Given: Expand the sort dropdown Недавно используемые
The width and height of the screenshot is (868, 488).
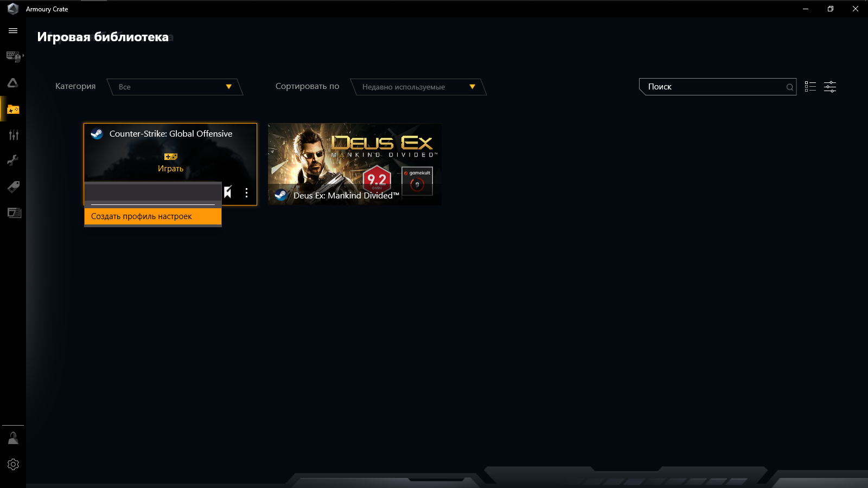Looking at the screenshot, I should pos(418,87).
